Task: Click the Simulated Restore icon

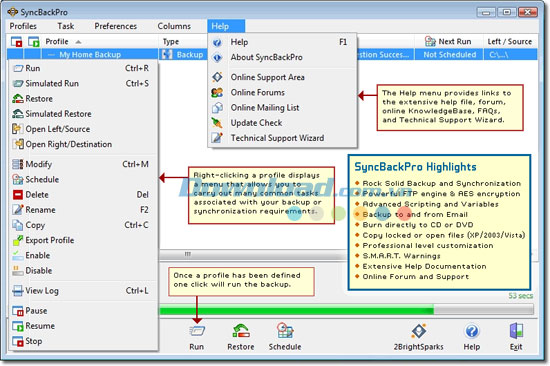Action: (x=18, y=114)
